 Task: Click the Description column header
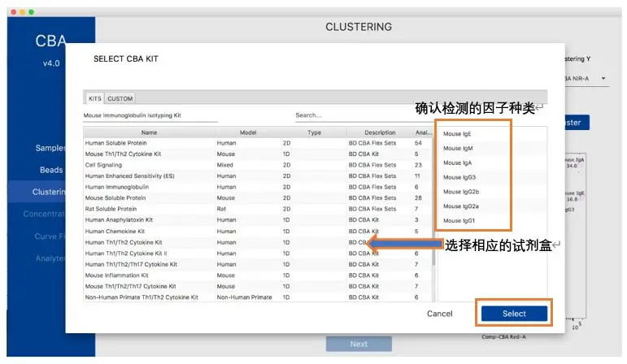click(379, 132)
